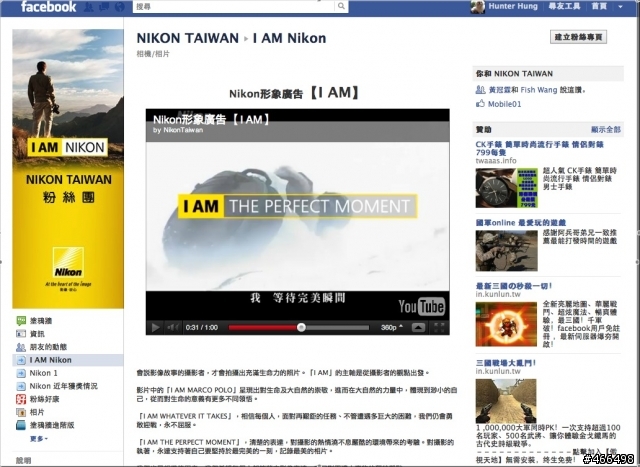The height and width of the screenshot is (467, 640).
Task: Open 尋友工具 in the top bar
Action: click(x=564, y=6)
